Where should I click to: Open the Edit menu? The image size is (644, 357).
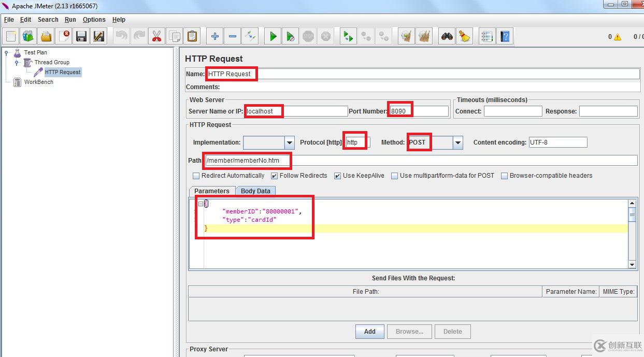[x=26, y=20]
